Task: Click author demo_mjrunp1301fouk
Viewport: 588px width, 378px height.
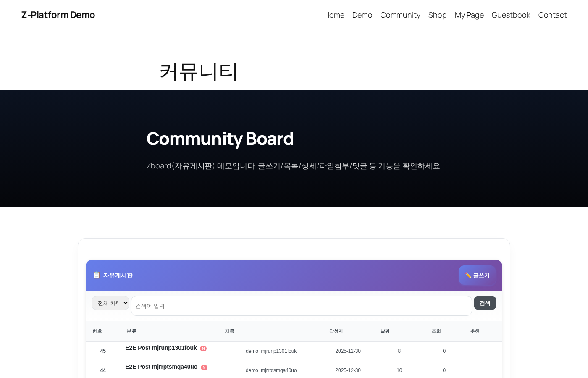Action: (271, 351)
